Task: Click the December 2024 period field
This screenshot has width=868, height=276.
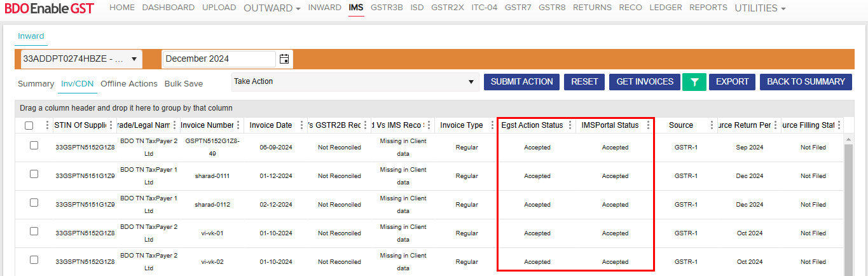Action: (x=219, y=59)
